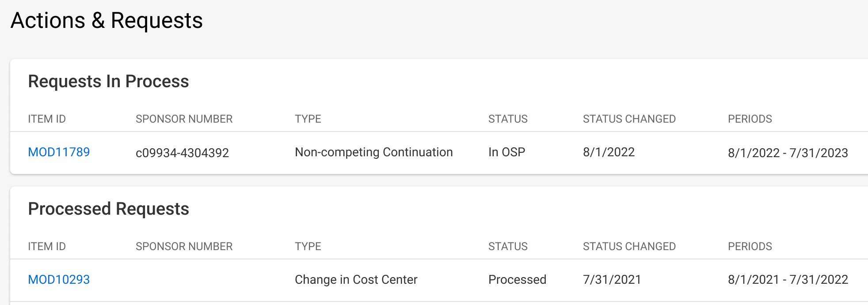Click TYPE header under Requests In Process
Image resolution: width=868 pixels, height=305 pixels.
(308, 119)
